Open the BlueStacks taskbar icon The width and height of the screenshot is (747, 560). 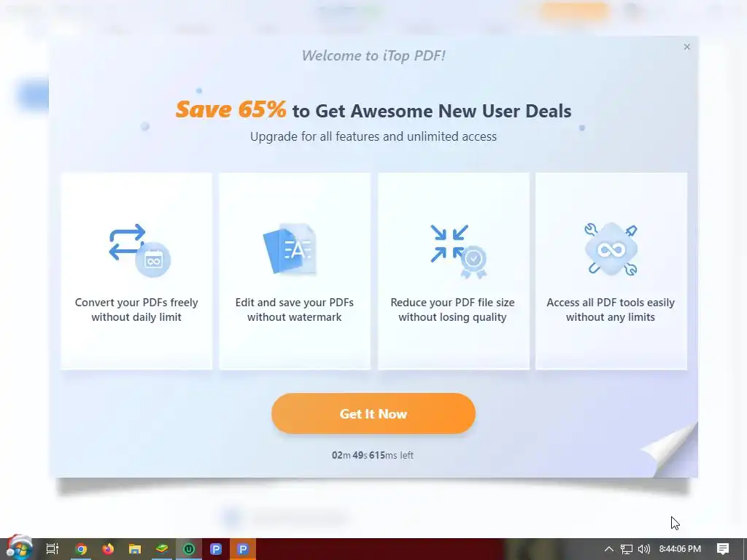(162, 549)
